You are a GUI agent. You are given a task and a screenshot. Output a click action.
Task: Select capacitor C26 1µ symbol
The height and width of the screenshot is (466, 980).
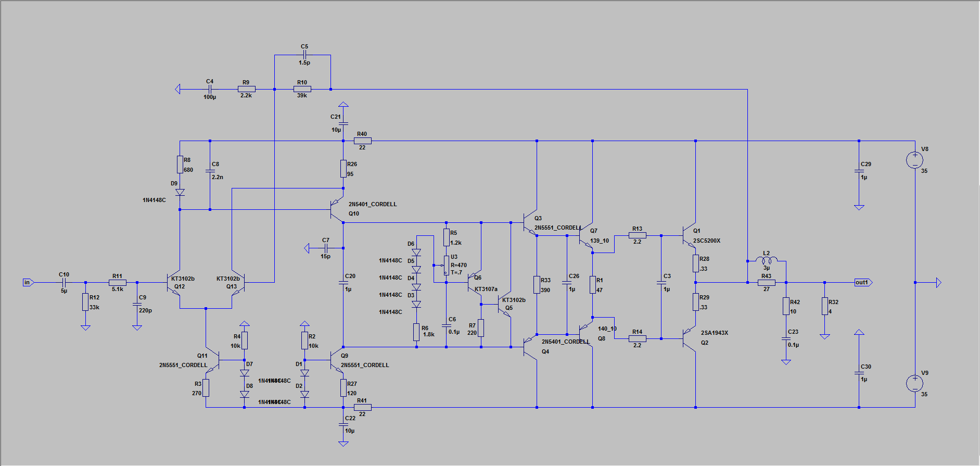(567, 283)
